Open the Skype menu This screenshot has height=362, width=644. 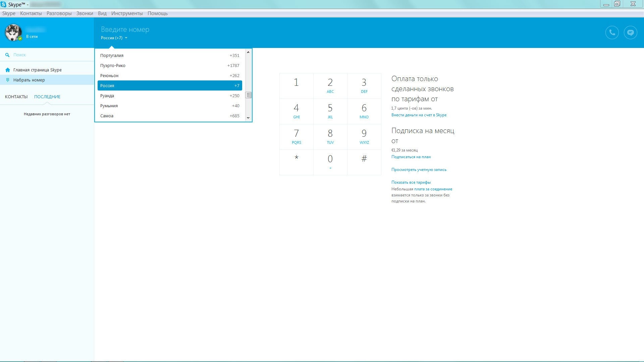(9, 13)
